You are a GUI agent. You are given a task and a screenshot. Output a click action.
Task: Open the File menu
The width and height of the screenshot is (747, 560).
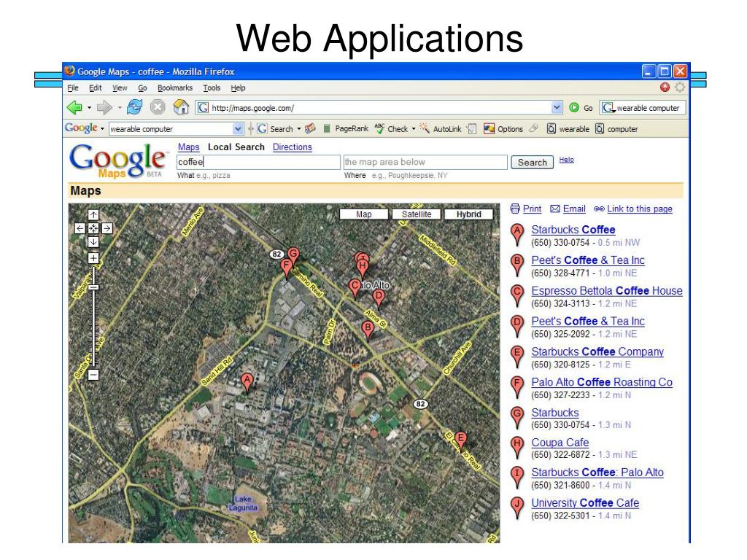point(73,87)
